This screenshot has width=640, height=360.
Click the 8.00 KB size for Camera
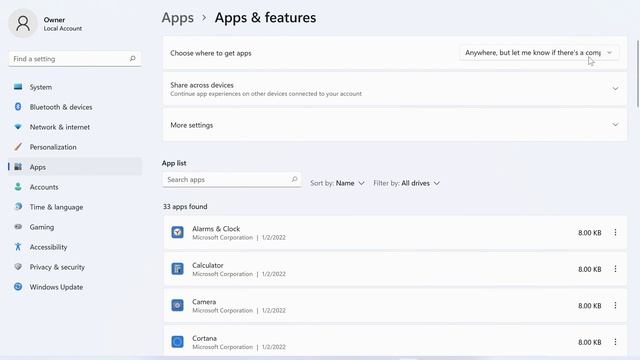[589, 305]
